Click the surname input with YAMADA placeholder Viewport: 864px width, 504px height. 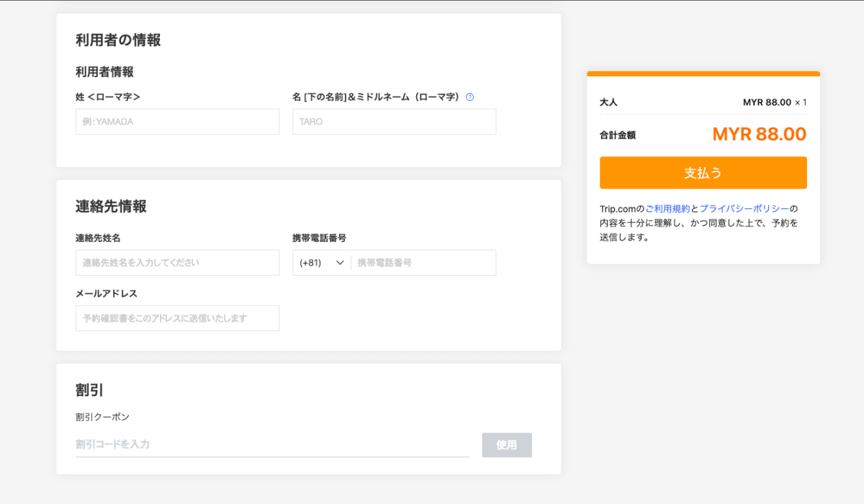tap(177, 122)
